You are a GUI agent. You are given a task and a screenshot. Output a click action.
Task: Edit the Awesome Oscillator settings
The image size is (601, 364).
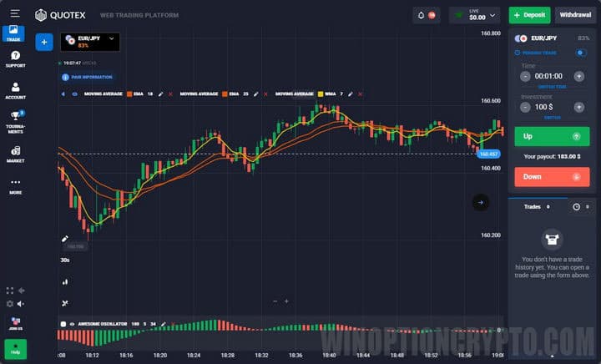click(164, 324)
